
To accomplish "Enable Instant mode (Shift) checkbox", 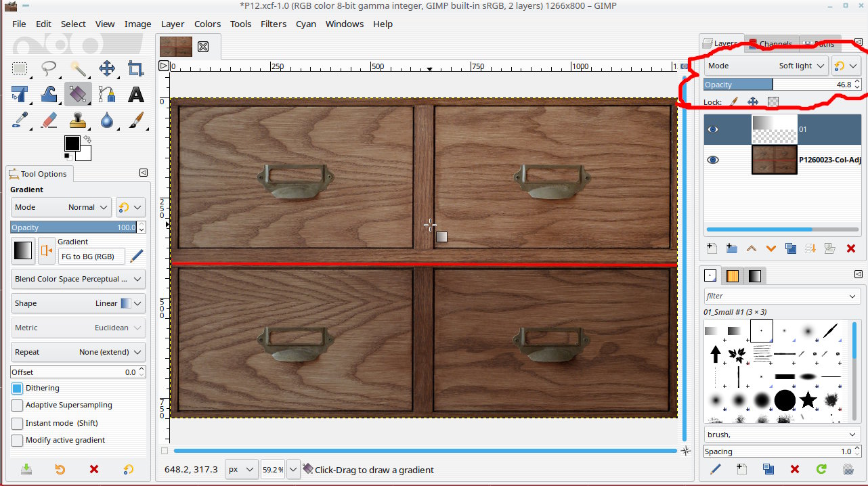I will pyautogui.click(x=17, y=423).
